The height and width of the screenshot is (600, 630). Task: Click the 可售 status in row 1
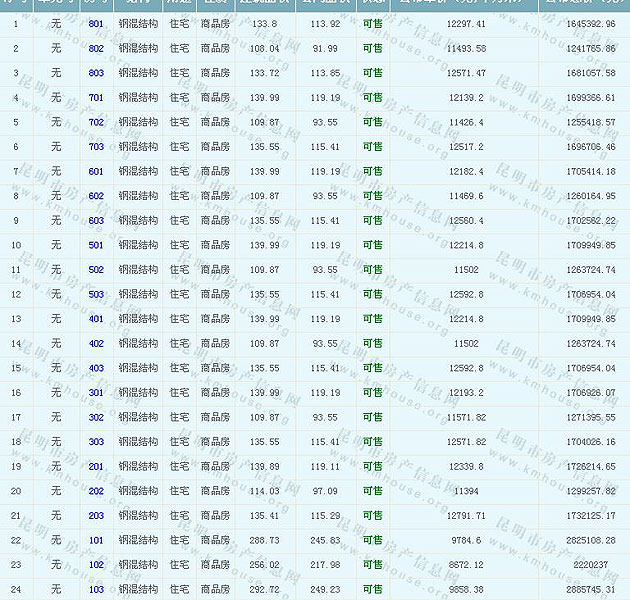pyautogui.click(x=372, y=23)
